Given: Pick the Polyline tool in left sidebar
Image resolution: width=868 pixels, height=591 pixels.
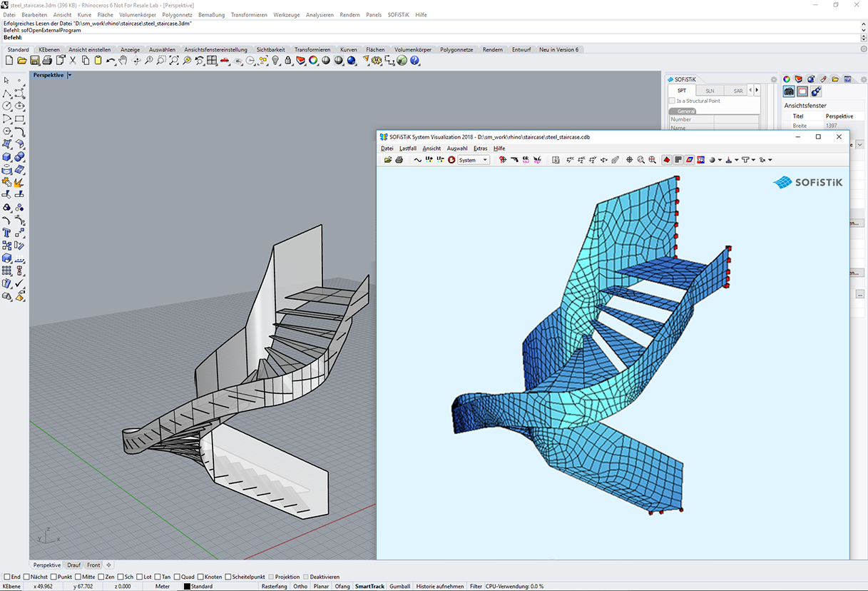Looking at the screenshot, I should [x=7, y=93].
